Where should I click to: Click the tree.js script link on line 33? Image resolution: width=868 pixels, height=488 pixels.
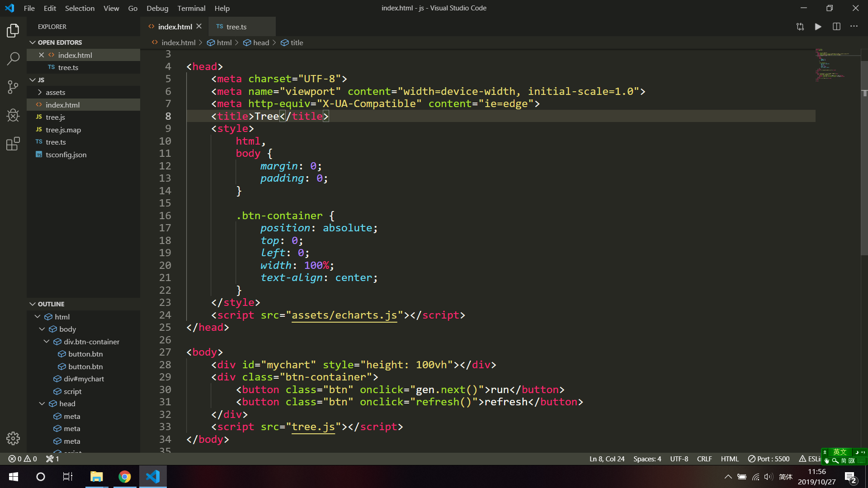[313, 427]
